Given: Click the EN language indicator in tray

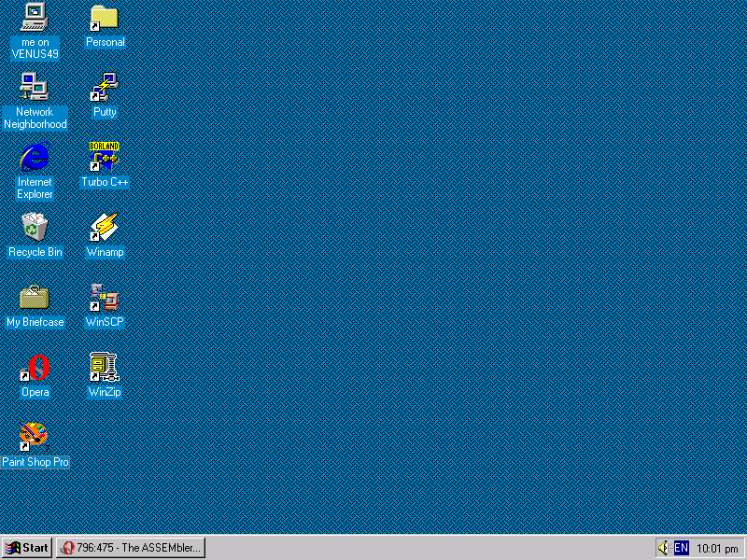Looking at the screenshot, I should (x=682, y=548).
